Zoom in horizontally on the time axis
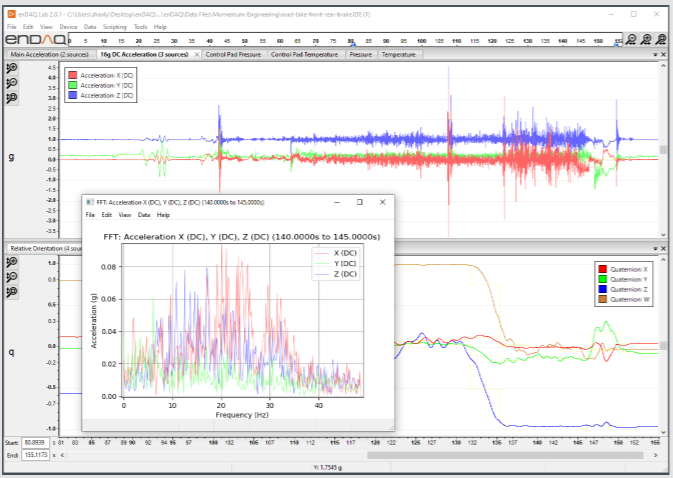 pos(646,40)
